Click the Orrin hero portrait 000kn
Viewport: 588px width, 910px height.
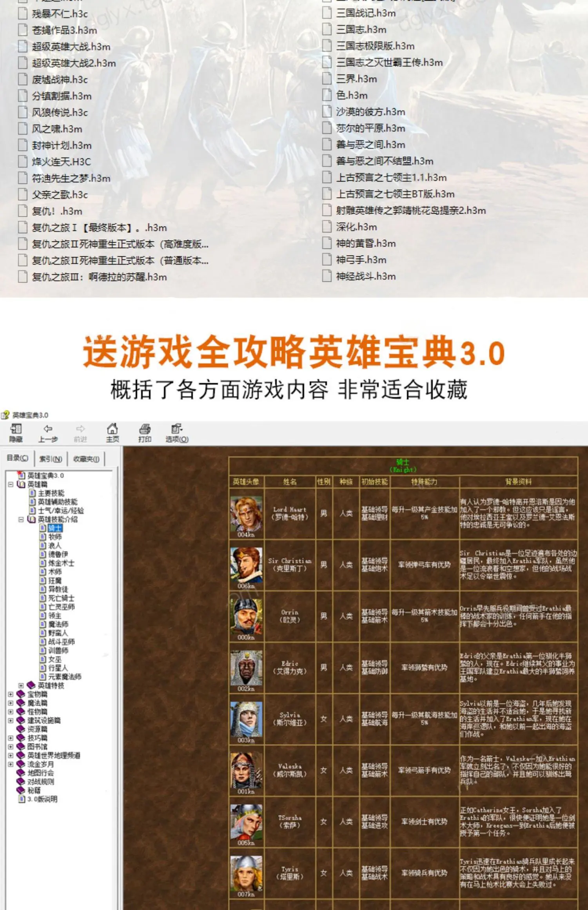tap(246, 616)
